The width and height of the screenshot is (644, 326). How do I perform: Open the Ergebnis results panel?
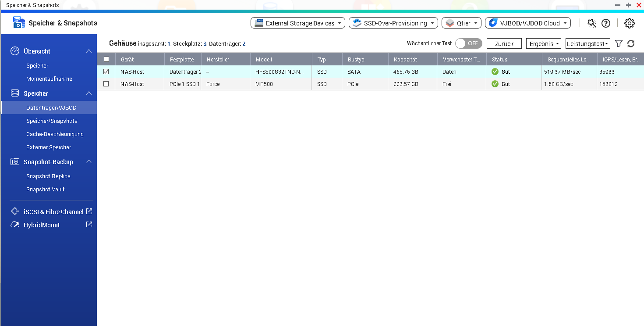543,44
